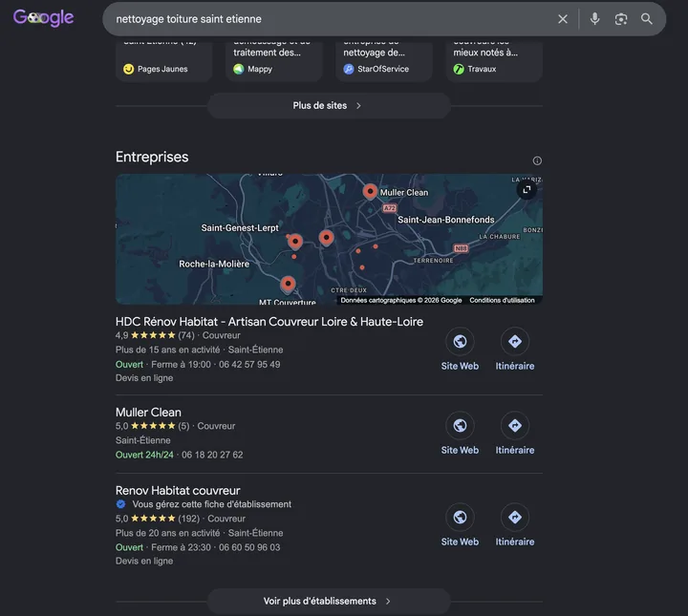Open Site Web for Renov Habitat couvreur
Screen dimensions: 688x616
[x=460, y=525]
